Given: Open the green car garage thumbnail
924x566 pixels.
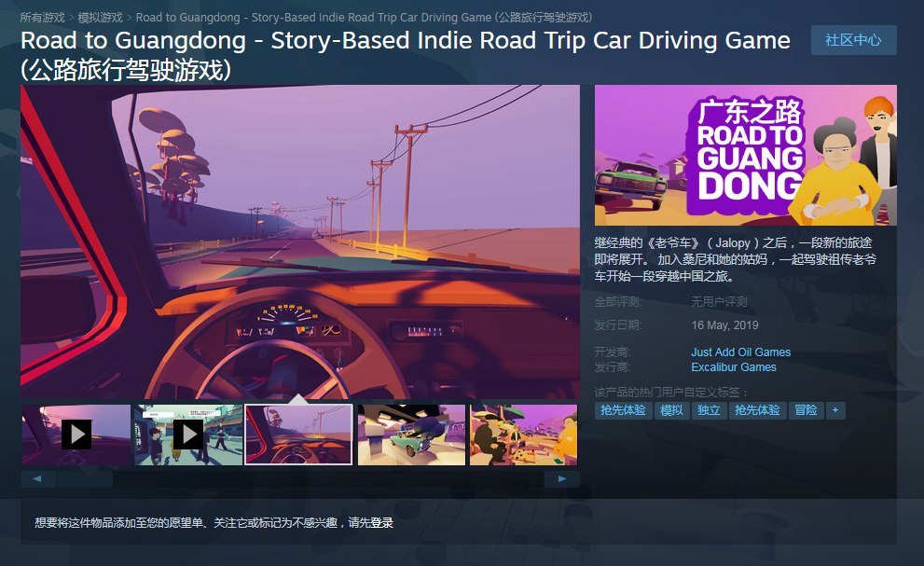Looking at the screenshot, I should tap(411, 435).
